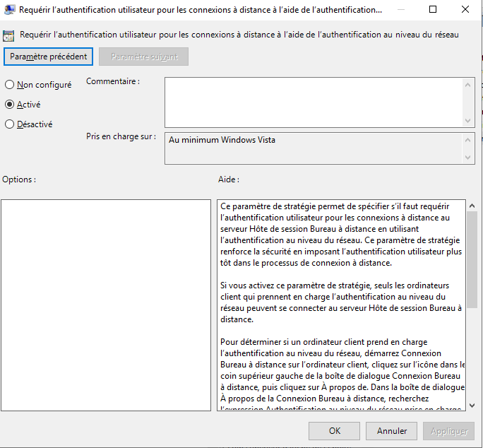Click the Aide panel scroll down arrow
Screen dimensions: 483x448
point(472,405)
